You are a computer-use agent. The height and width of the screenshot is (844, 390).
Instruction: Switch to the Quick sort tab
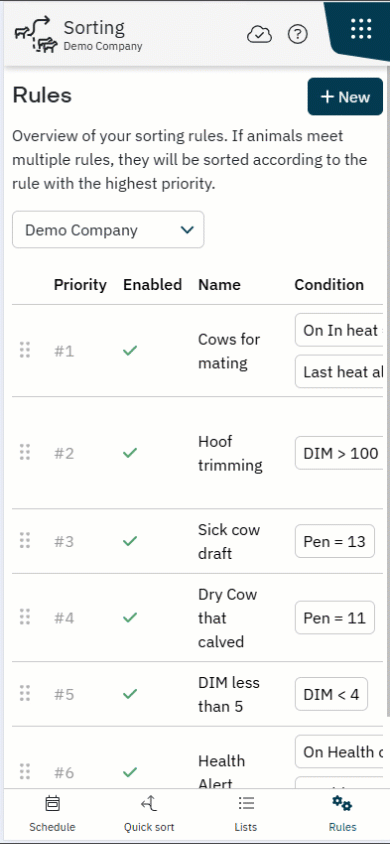(149, 815)
